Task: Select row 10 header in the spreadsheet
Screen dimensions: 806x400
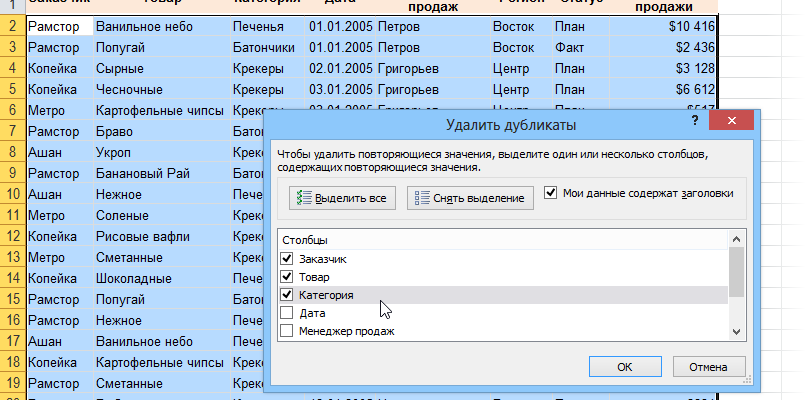Action: (11, 195)
